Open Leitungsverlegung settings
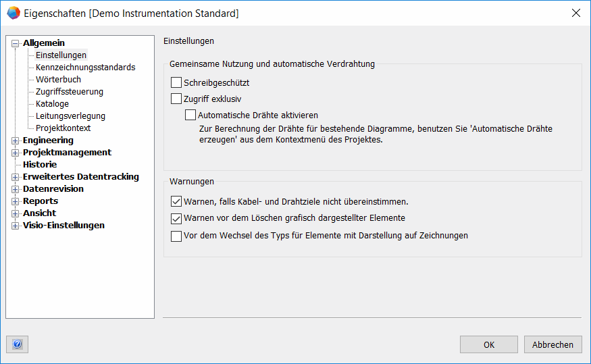Image resolution: width=591 pixels, height=364 pixels. [x=70, y=116]
